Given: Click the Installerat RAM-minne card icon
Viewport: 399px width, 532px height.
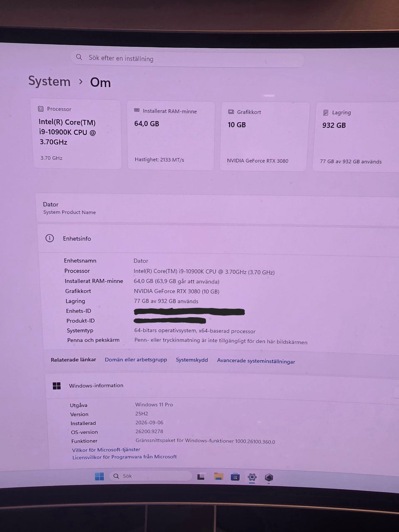Looking at the screenshot, I should (137, 111).
